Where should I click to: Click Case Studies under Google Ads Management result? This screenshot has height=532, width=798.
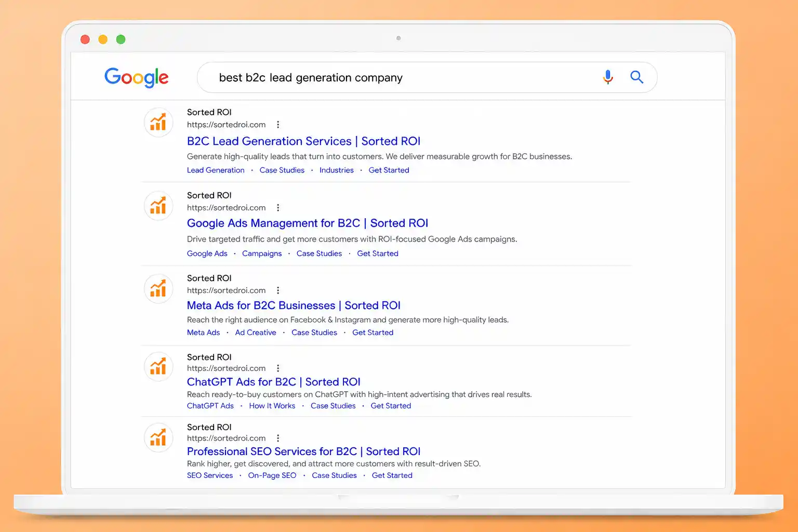coord(319,254)
